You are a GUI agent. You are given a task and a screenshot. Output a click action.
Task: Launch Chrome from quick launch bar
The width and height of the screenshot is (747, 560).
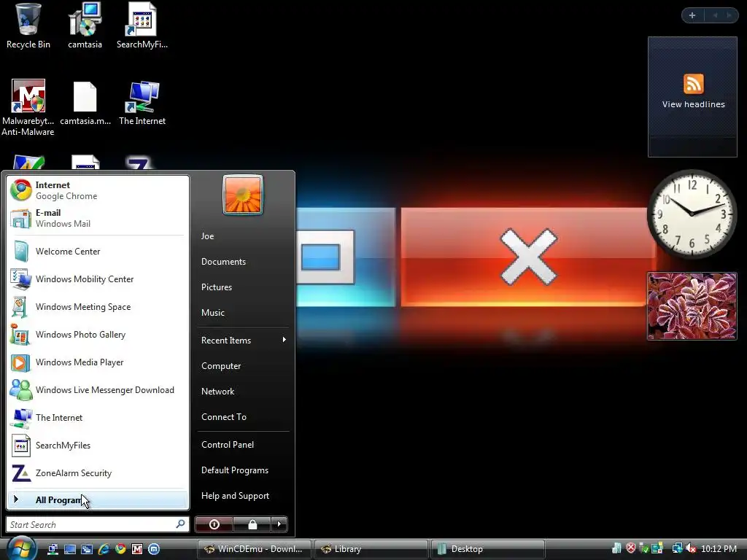click(120, 549)
